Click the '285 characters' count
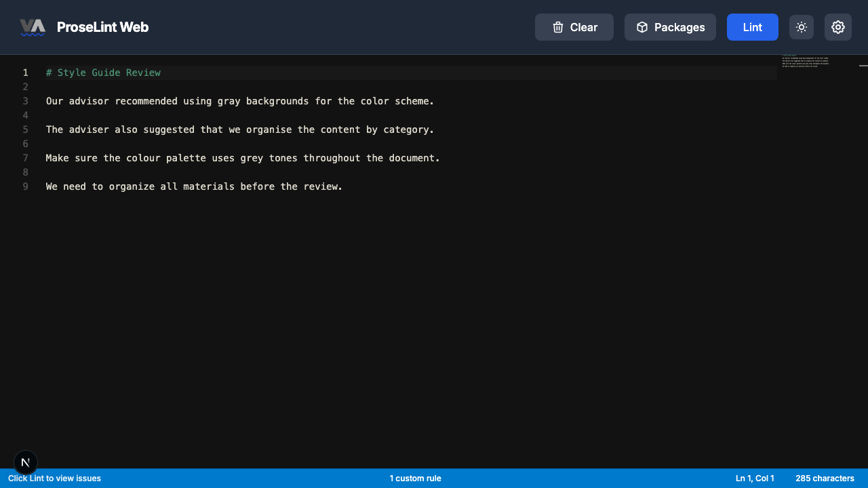This screenshot has height=488, width=868. coord(825,479)
